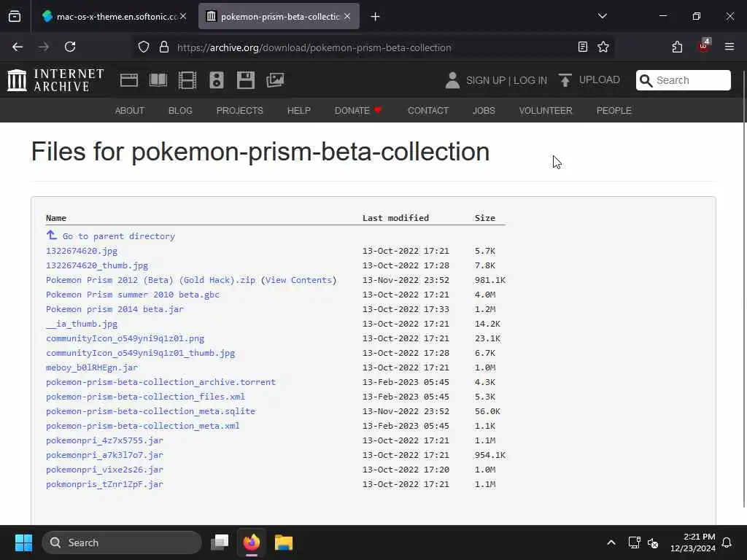Click the browser address bar URL
This screenshot has width=747, height=560.
pyautogui.click(x=314, y=47)
